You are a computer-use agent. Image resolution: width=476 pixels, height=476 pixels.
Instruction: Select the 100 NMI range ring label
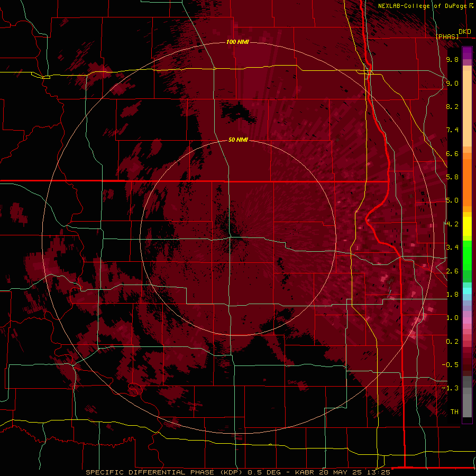[237, 42]
